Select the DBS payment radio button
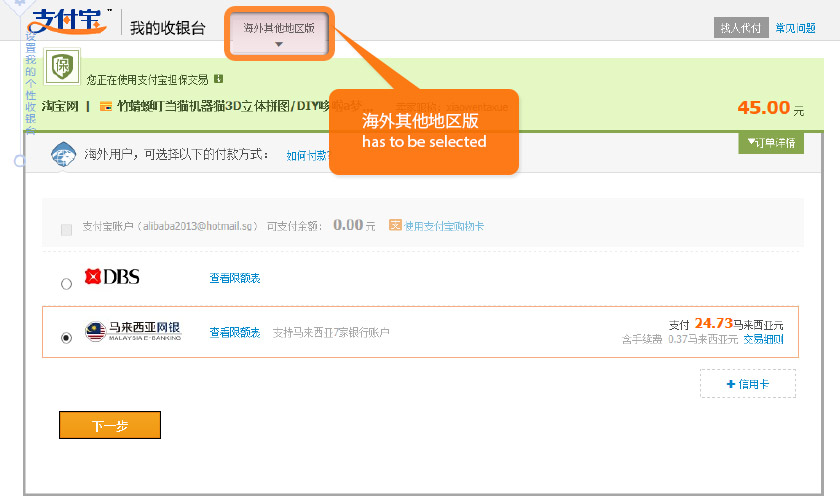The height and width of the screenshot is (500, 840). click(x=67, y=284)
